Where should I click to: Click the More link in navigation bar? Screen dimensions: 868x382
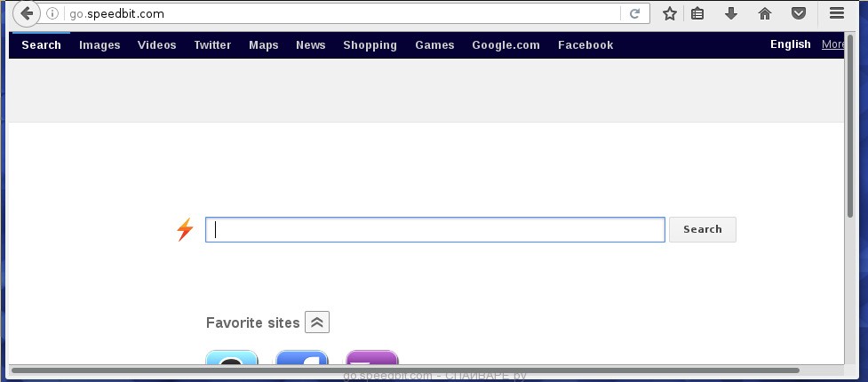click(833, 44)
